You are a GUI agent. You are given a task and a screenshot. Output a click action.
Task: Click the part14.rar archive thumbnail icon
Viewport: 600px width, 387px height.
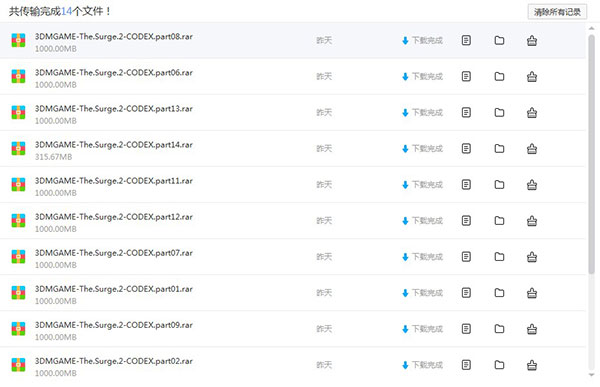coord(18,149)
